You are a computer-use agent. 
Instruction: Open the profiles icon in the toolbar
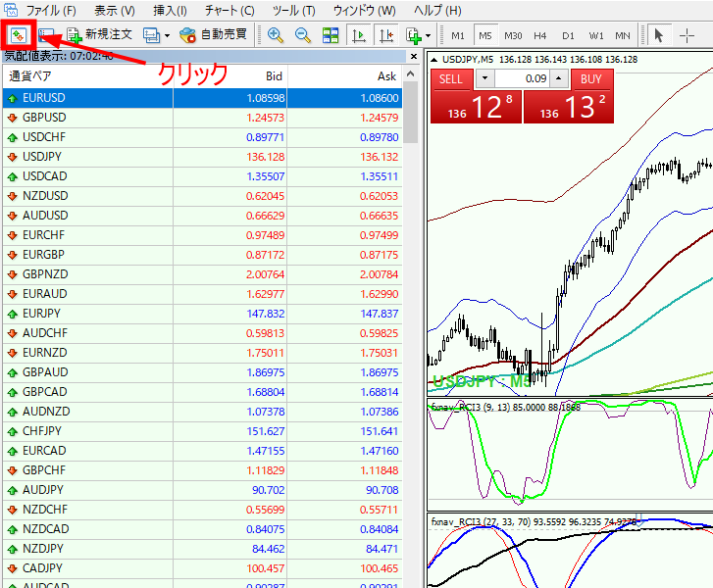[x=151, y=35]
